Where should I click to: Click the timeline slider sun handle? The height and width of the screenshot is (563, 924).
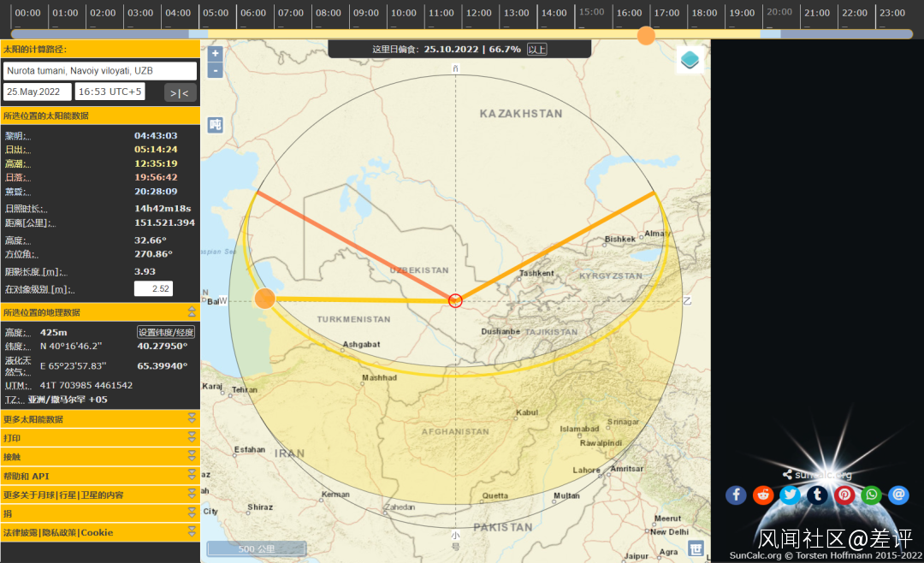click(x=646, y=35)
